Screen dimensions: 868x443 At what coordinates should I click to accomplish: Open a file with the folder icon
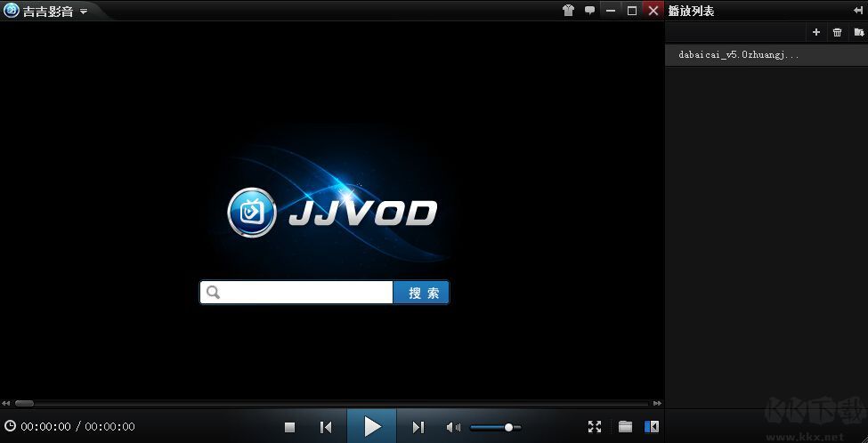pos(625,427)
